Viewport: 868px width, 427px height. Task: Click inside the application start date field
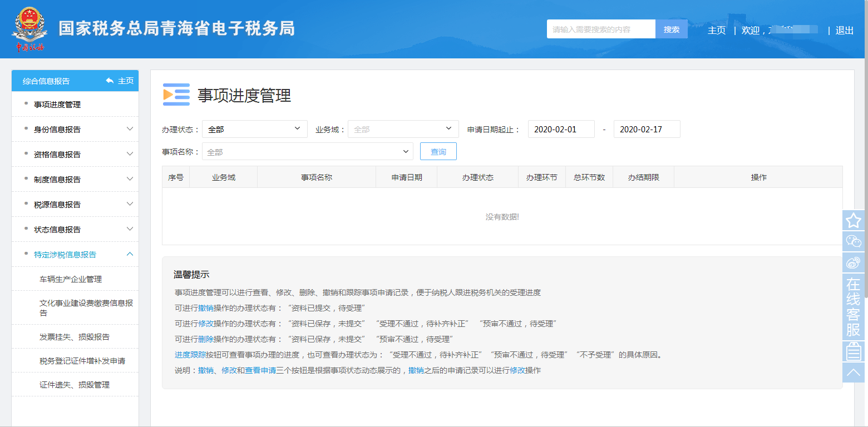pos(561,128)
